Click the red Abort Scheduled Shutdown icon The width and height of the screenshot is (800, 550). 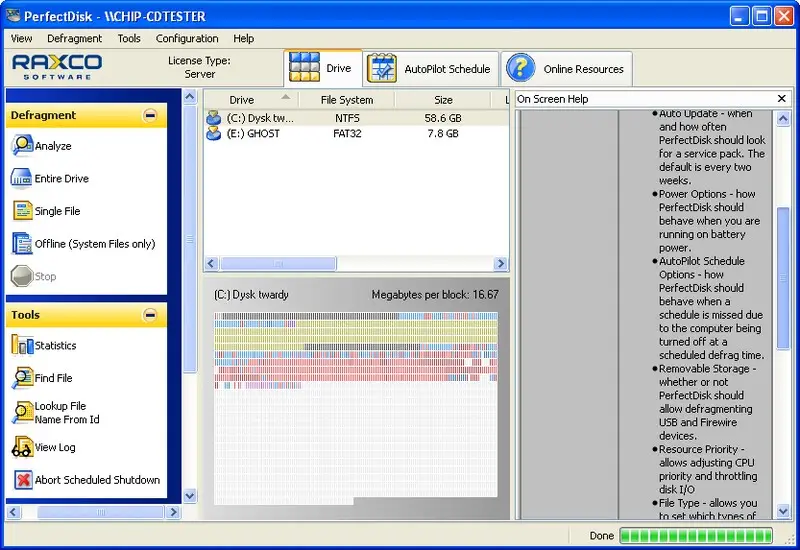(x=23, y=480)
